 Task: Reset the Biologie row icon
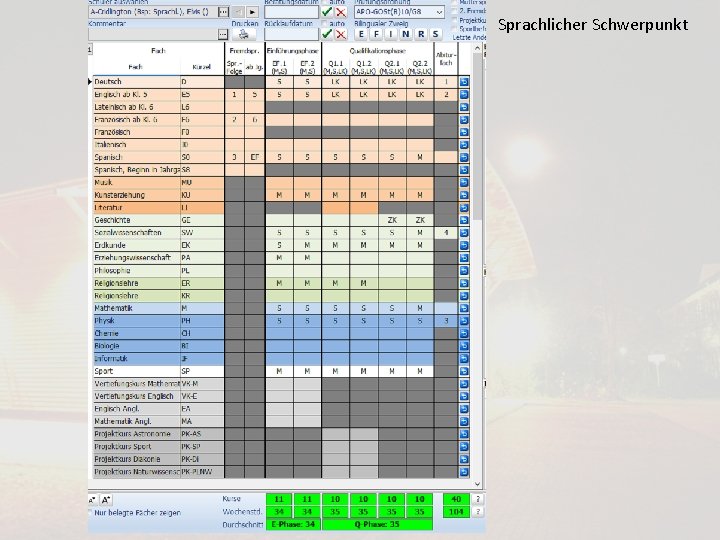point(464,346)
